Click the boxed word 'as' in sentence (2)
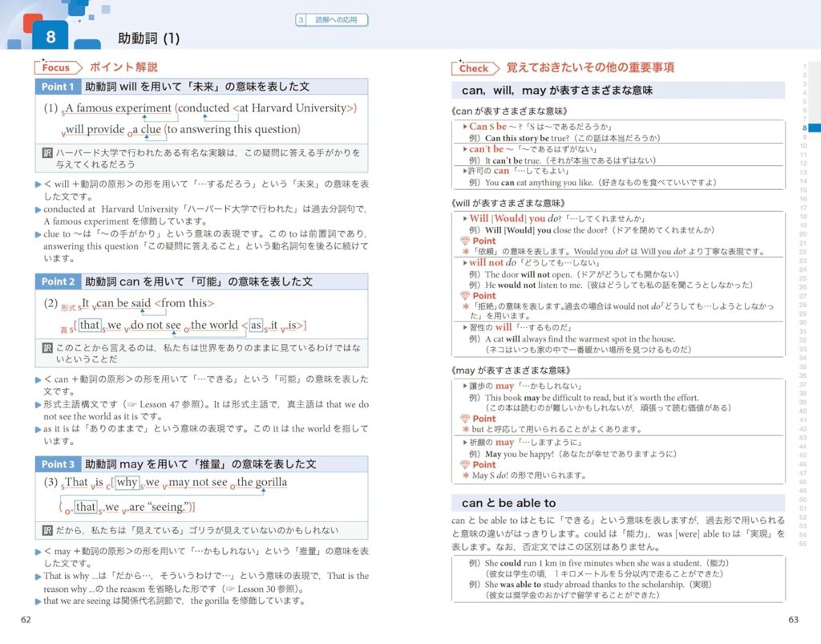821x644 pixels. click(x=256, y=325)
